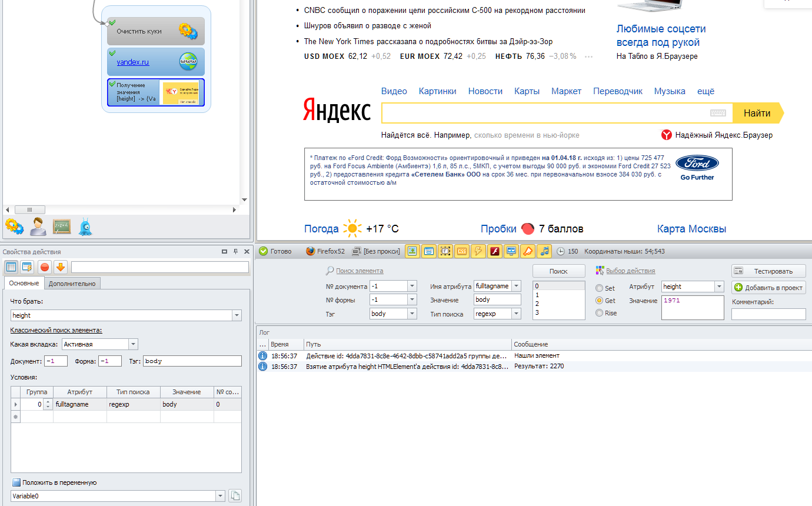Select the Set radio button

(x=600, y=288)
